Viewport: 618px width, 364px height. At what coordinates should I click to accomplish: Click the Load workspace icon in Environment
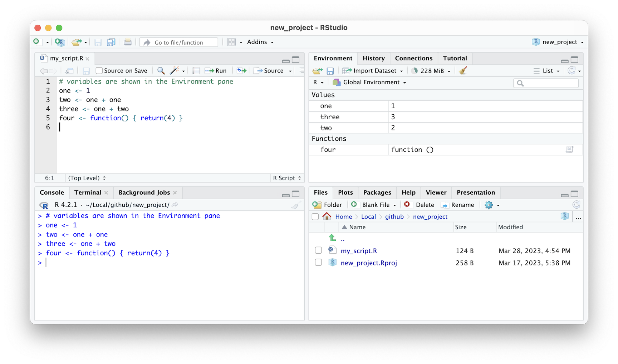[318, 71]
